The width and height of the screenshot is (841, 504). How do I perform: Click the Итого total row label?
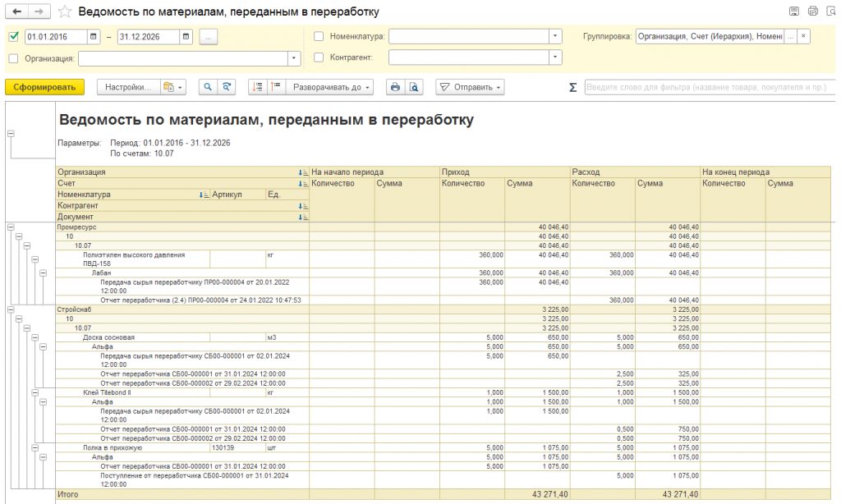68,494
